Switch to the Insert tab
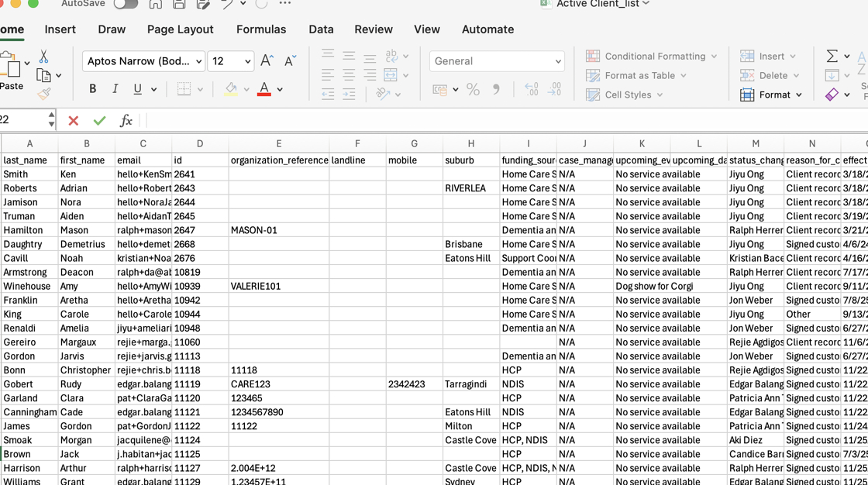 (x=60, y=29)
